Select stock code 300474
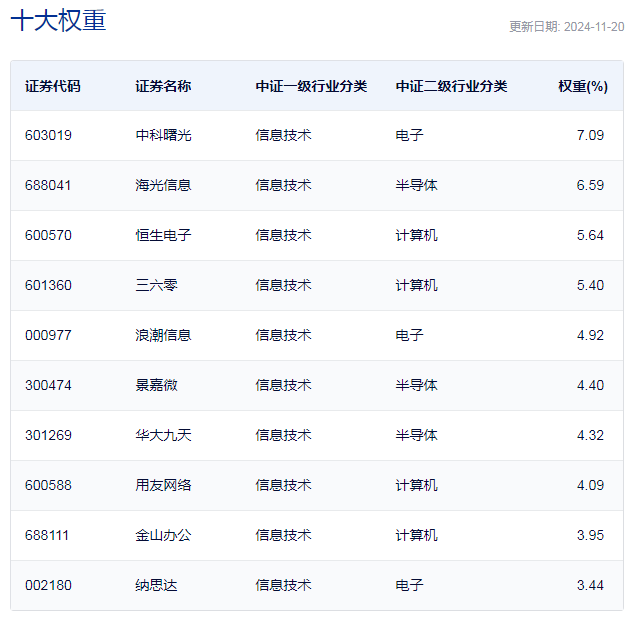The height and width of the screenshot is (622, 636). click(x=48, y=385)
